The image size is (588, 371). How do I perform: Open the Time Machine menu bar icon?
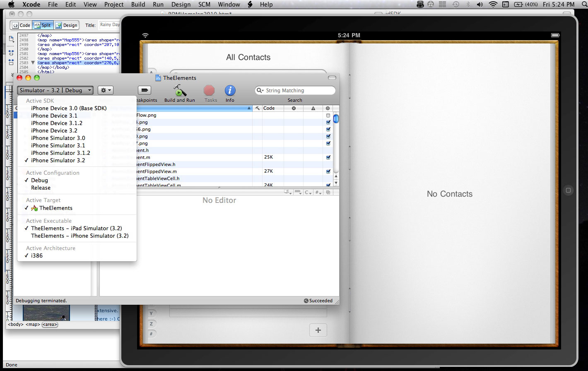click(455, 4)
